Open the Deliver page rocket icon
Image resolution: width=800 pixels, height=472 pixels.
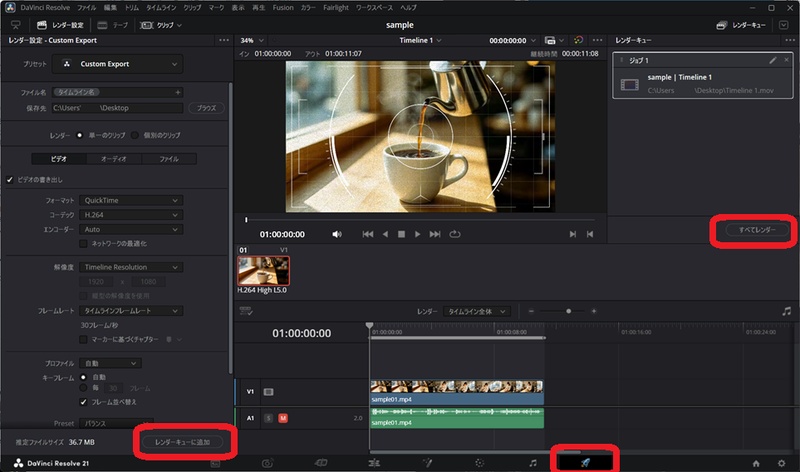coord(585,463)
